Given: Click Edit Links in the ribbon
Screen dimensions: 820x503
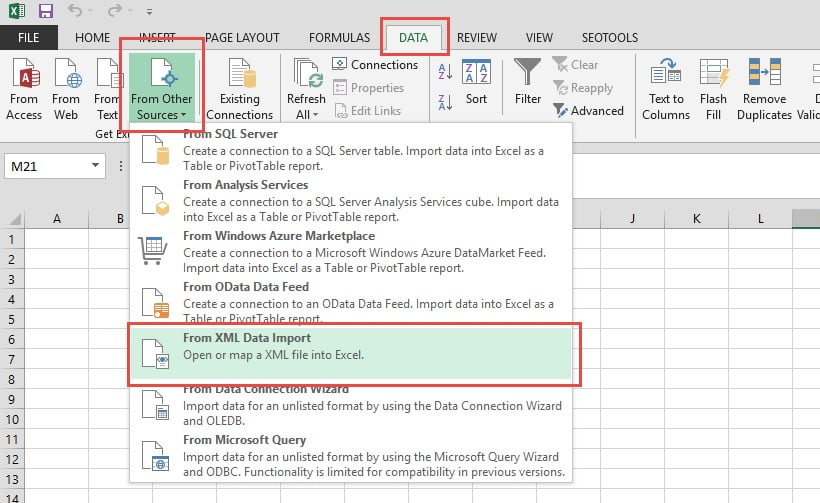Looking at the screenshot, I should click(368, 111).
